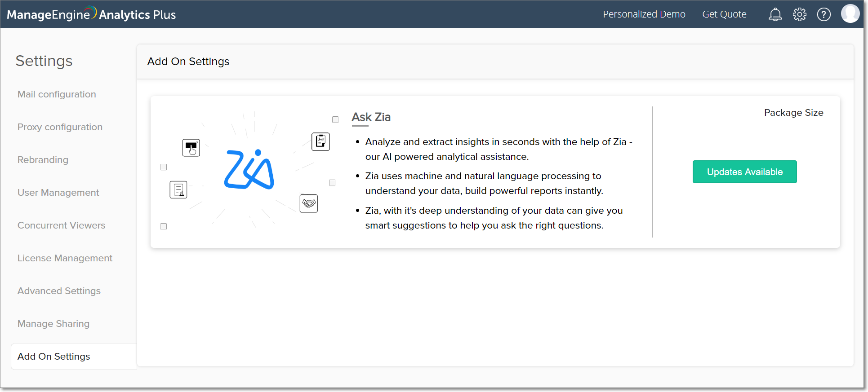Navigate to Concurrent Viewers
The width and height of the screenshot is (868, 392).
61,225
